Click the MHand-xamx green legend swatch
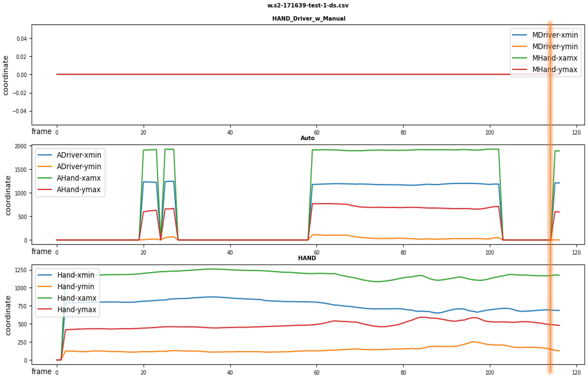The height and width of the screenshot is (385, 588). pyautogui.click(x=520, y=58)
